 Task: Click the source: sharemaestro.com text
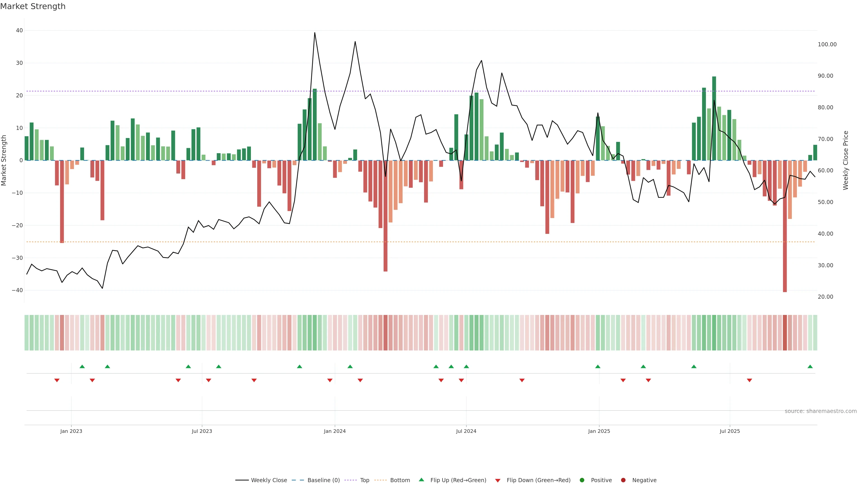click(821, 411)
